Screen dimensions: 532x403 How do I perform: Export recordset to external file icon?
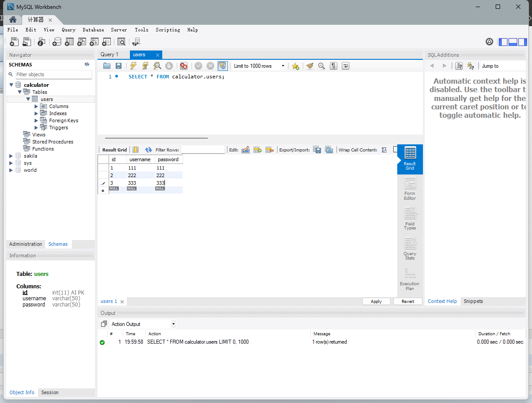tap(317, 150)
